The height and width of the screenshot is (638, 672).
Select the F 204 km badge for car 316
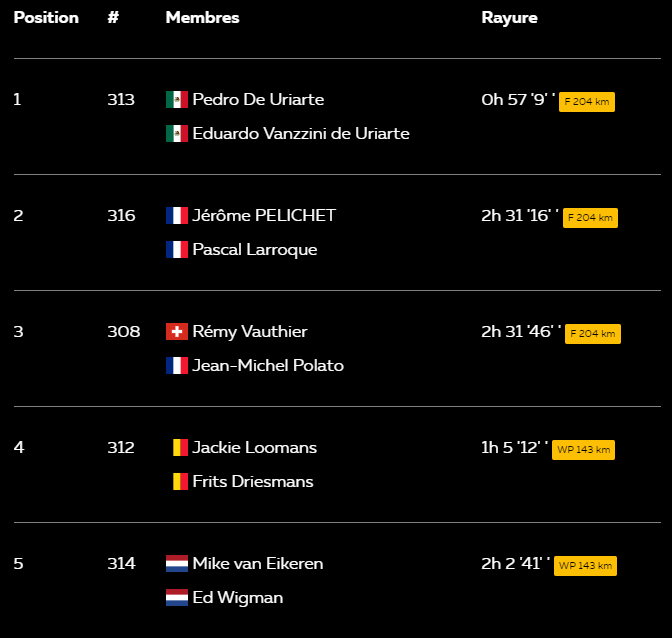pyautogui.click(x=590, y=218)
